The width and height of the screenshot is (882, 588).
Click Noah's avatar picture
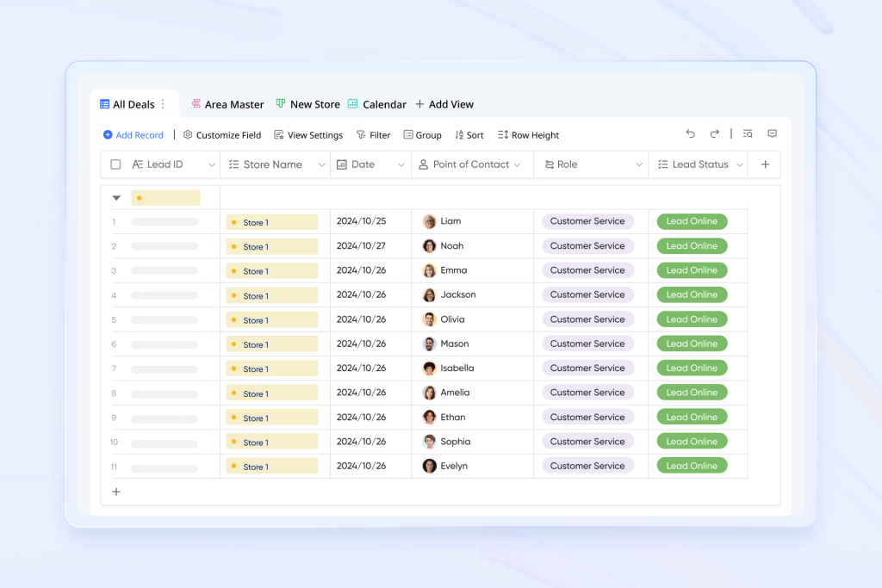click(x=429, y=246)
